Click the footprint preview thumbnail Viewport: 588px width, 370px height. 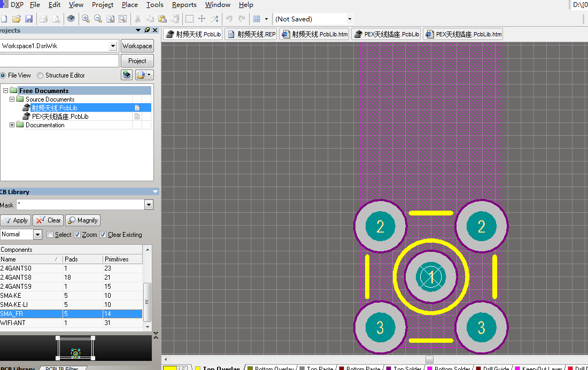[x=75, y=349]
